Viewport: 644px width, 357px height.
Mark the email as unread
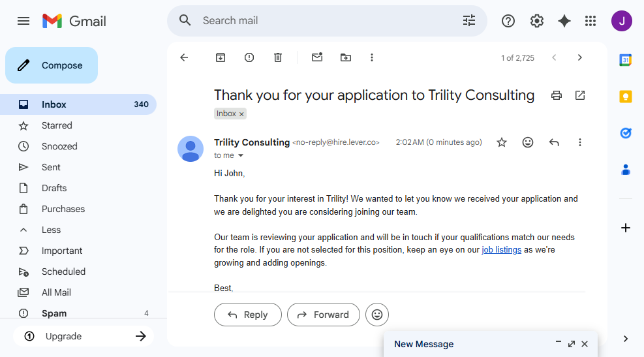[x=317, y=57]
